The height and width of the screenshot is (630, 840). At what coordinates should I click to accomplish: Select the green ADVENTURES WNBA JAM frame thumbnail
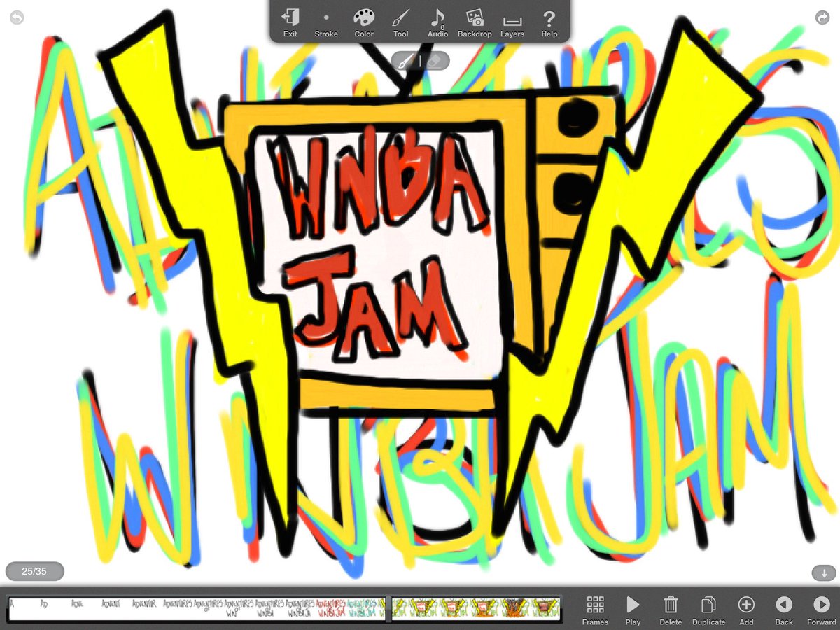tap(361, 608)
